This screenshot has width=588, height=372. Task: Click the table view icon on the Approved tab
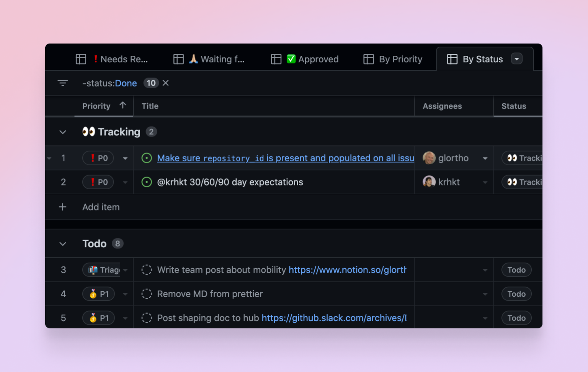click(276, 59)
